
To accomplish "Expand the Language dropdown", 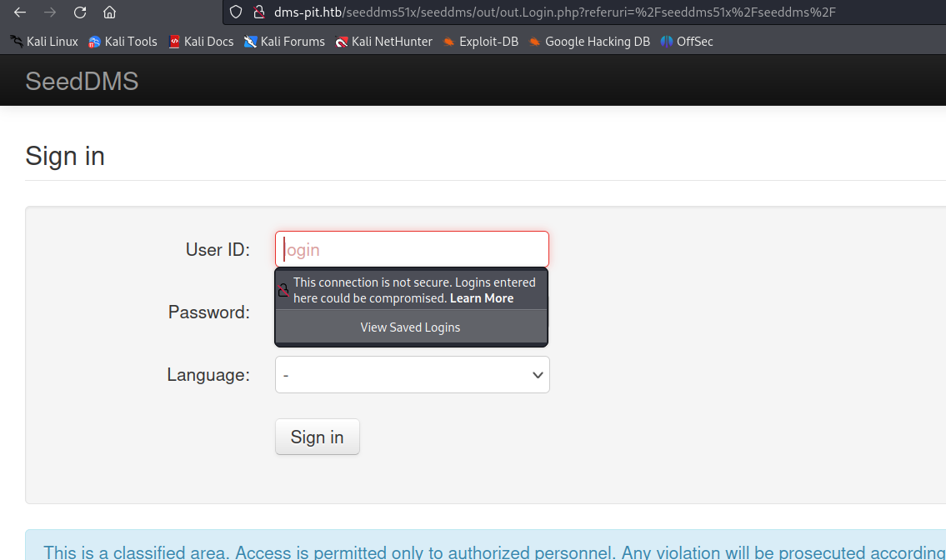I will tap(412, 375).
